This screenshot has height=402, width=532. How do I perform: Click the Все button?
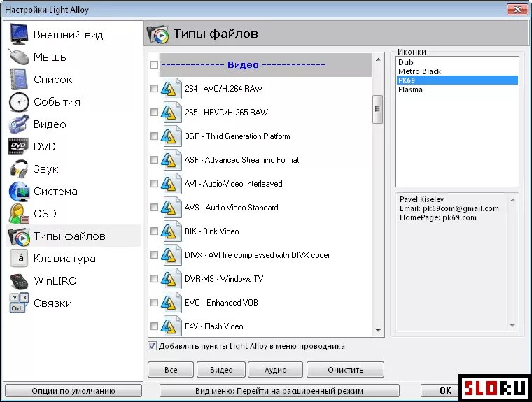171,369
